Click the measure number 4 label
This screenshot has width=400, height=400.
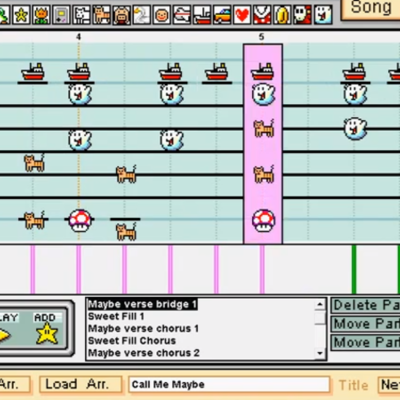point(78,37)
